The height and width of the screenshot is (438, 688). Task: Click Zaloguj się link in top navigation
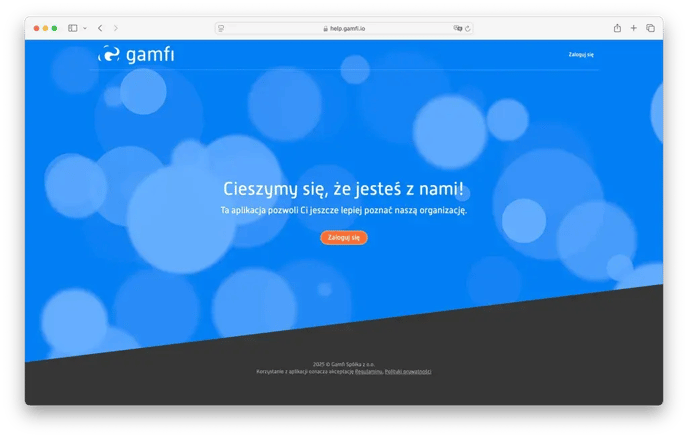[x=581, y=54]
